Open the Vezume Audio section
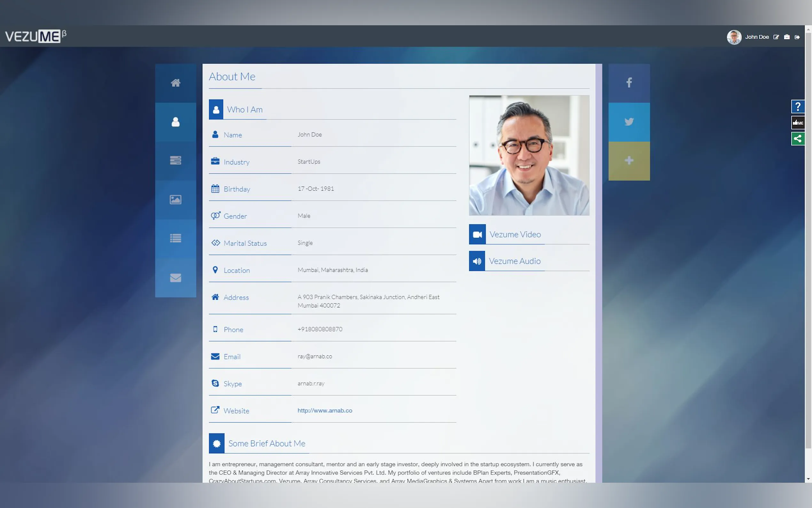This screenshot has height=508, width=812. coord(514,261)
